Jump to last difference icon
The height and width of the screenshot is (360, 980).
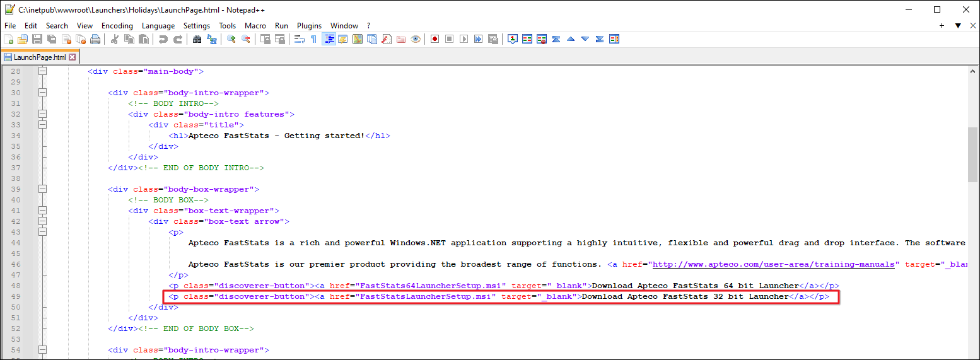tap(600, 39)
